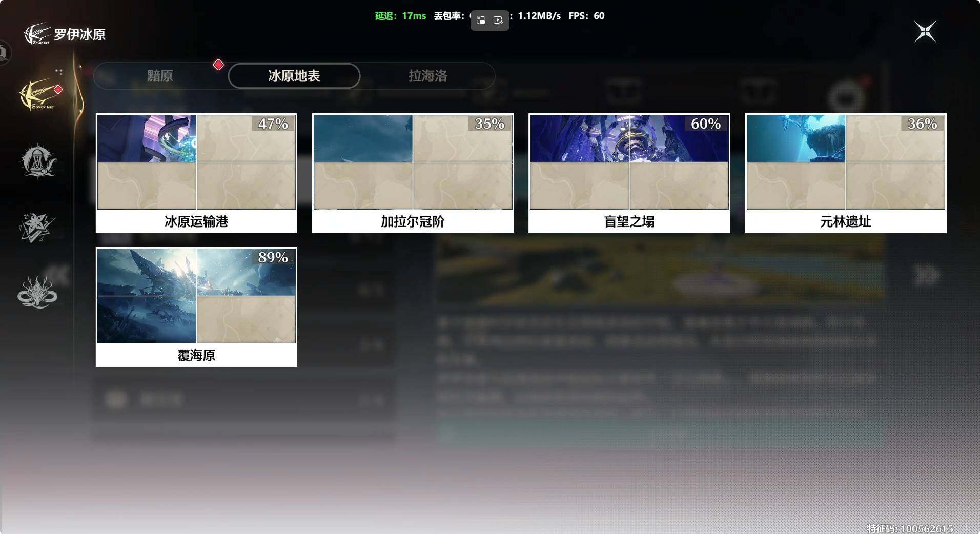Click the 60% progress label
Screen dimensions: 980x534
coord(706,124)
